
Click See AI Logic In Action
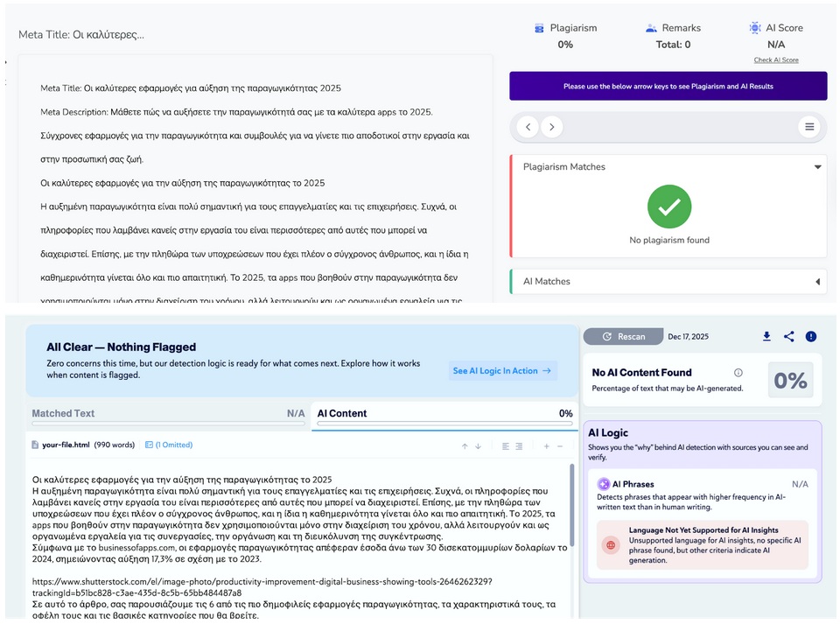click(502, 371)
